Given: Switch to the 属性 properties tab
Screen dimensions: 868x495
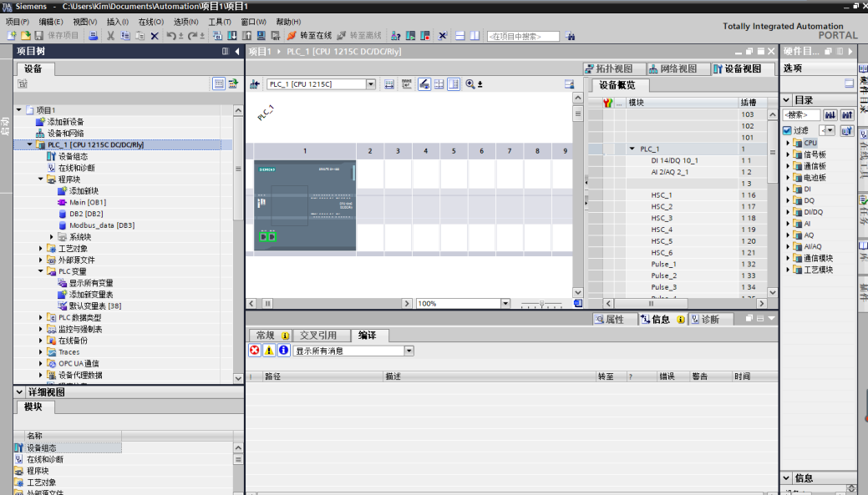Looking at the screenshot, I should (x=615, y=319).
